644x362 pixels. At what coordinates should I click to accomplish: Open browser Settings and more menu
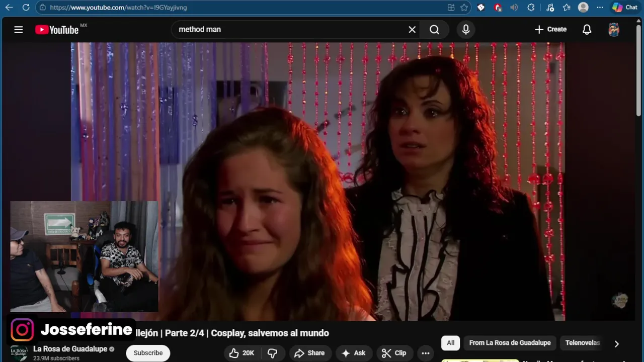coord(600,8)
